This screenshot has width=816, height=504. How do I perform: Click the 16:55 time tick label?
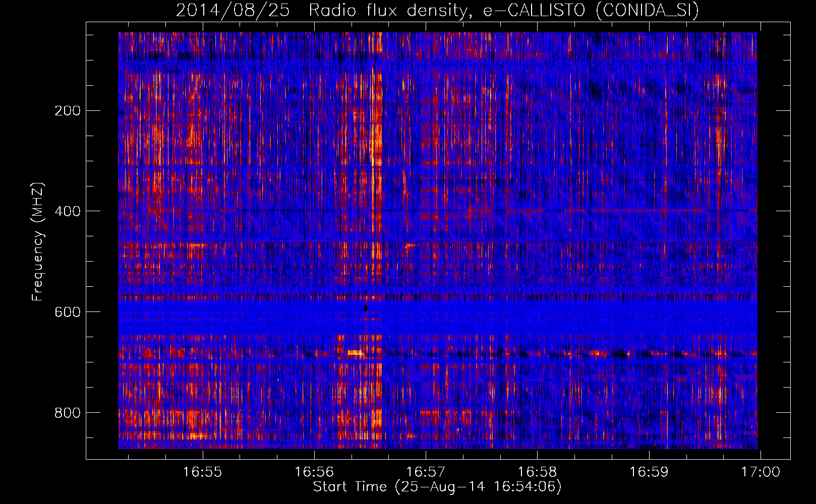(203, 472)
